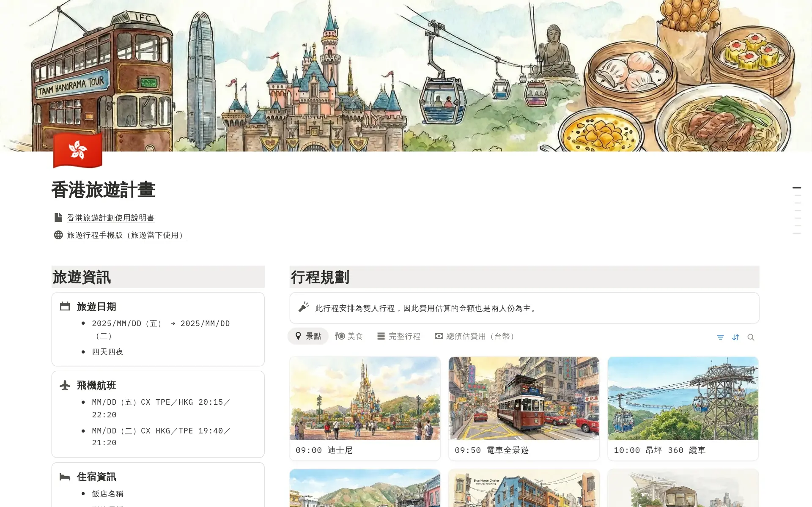Open the 總預估費用（台幣） view tab
Image resolution: width=812 pixels, height=507 pixels.
tap(475, 336)
